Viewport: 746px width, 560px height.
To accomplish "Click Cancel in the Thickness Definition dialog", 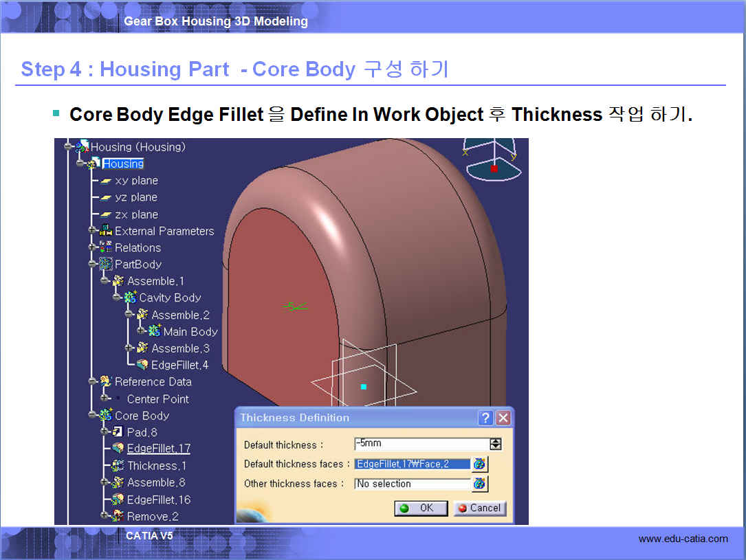I will tap(479, 508).
